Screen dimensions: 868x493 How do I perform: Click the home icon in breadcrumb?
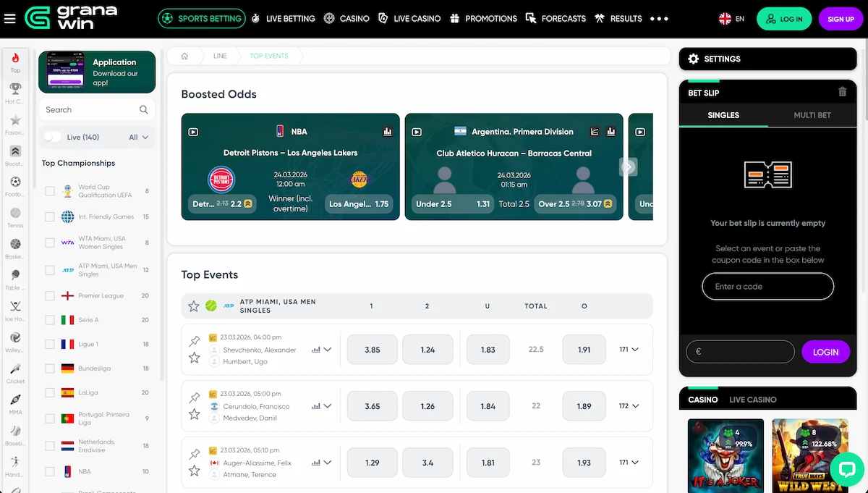pyautogui.click(x=185, y=56)
